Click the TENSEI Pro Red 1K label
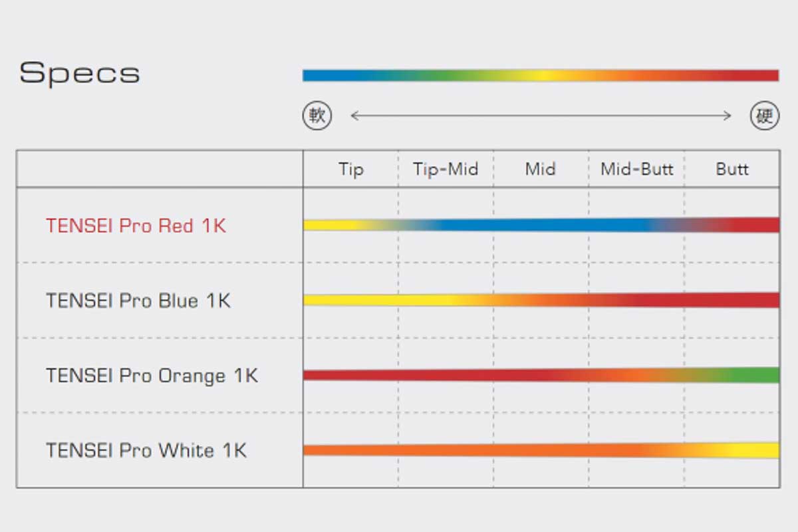 (x=136, y=226)
